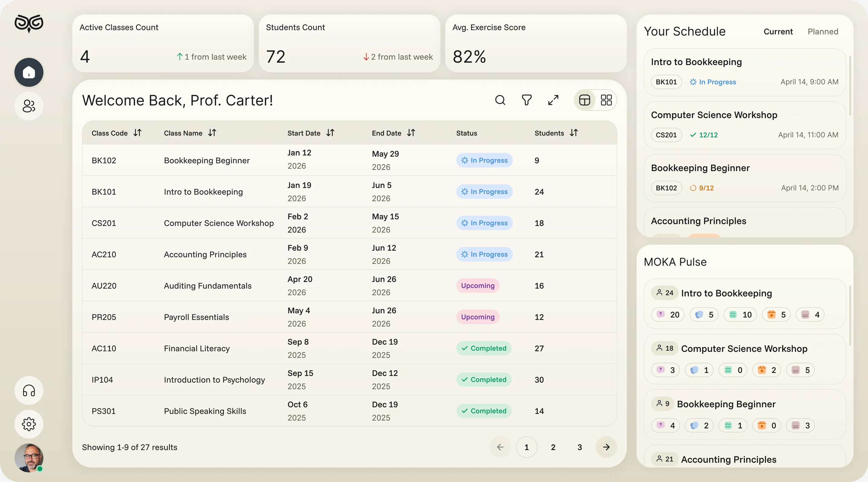The image size is (868, 482).
Task: Sort by Class Name
Action: (x=212, y=133)
